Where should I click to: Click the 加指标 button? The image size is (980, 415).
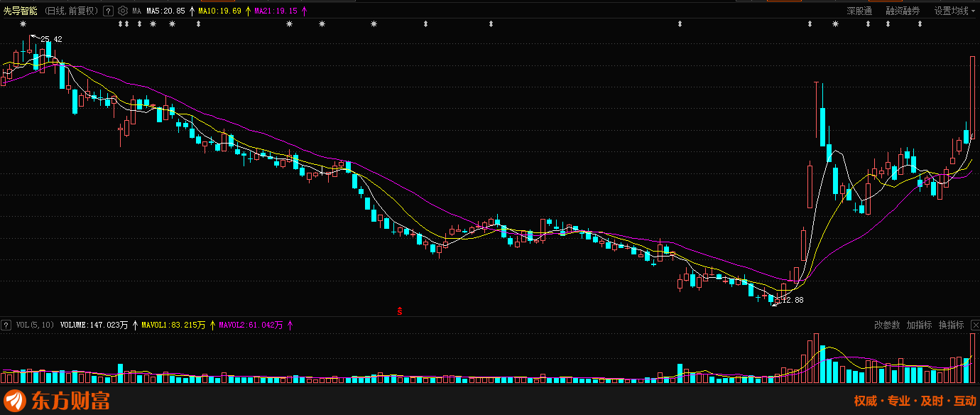pyautogui.click(x=919, y=325)
